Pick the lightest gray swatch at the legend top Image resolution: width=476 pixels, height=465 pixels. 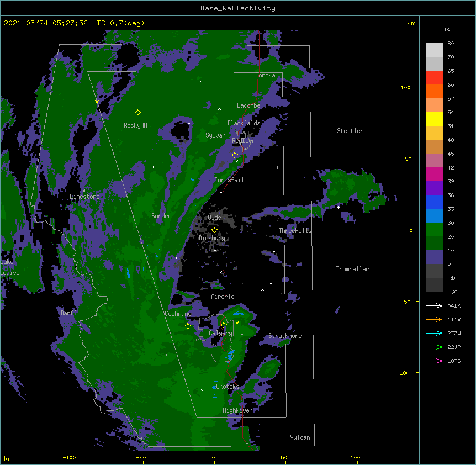coord(434,50)
